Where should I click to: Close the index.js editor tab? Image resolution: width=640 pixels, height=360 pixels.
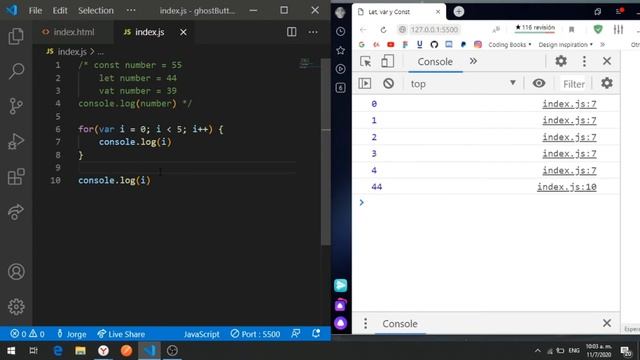(183, 32)
